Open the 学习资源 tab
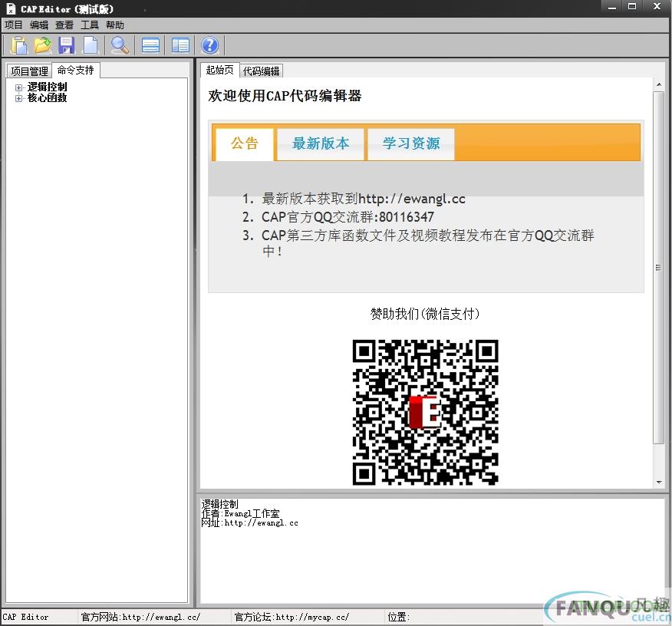672x626 pixels. (411, 143)
